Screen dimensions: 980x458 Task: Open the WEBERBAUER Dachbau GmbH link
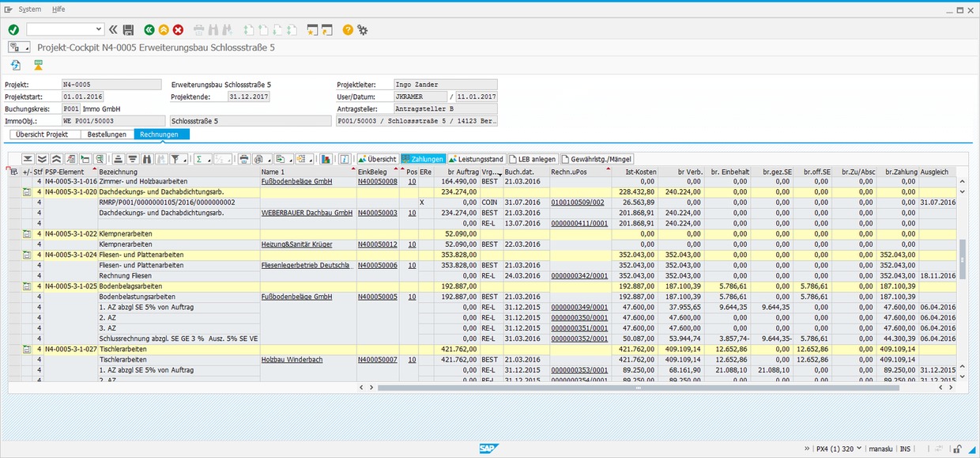pyautogui.click(x=307, y=213)
